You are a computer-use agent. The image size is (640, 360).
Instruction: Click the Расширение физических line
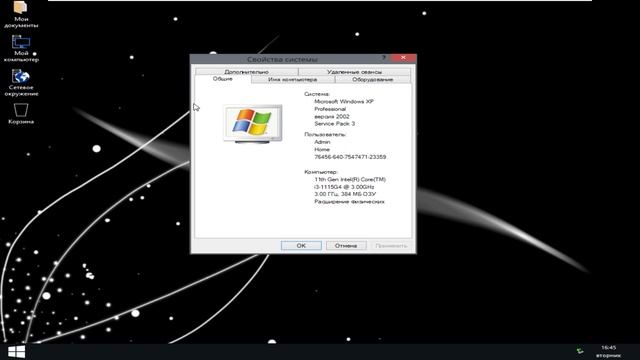[349, 202]
